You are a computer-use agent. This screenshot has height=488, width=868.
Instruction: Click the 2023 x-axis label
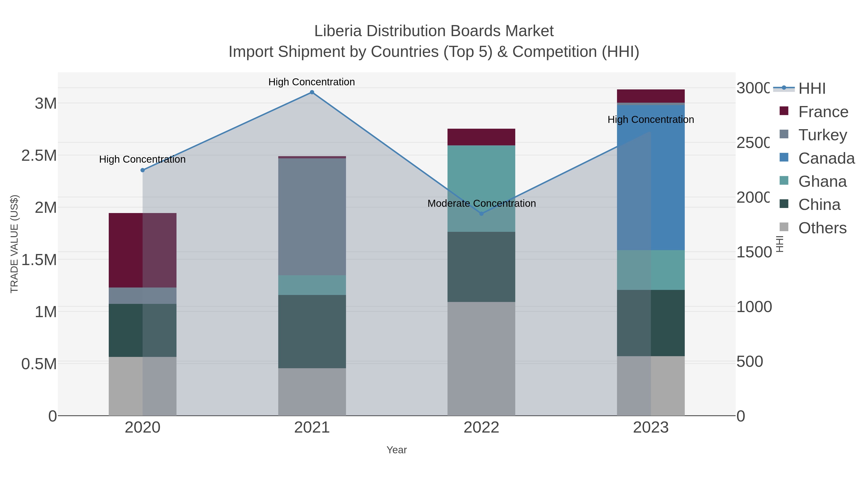651,428
